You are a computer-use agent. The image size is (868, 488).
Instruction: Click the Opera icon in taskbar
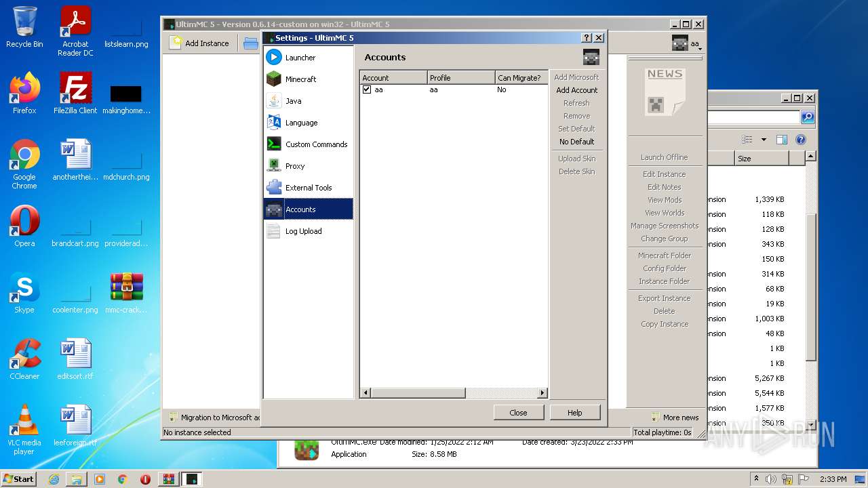point(145,479)
